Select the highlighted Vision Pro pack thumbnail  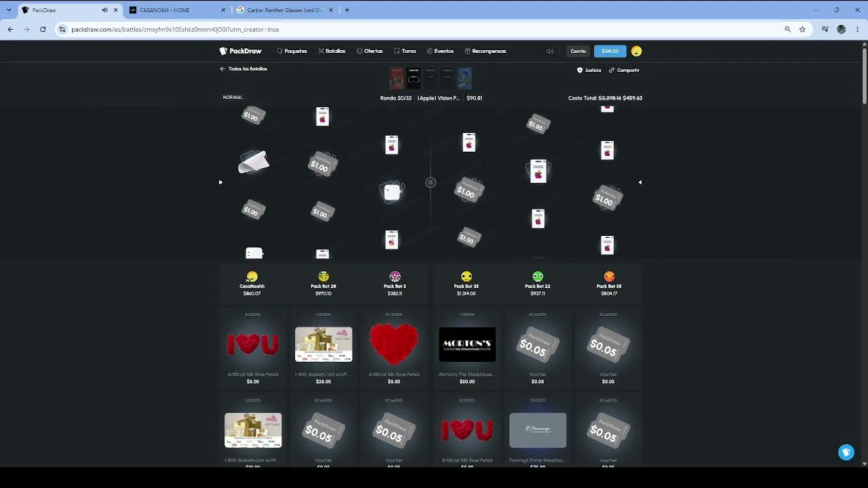[414, 78]
